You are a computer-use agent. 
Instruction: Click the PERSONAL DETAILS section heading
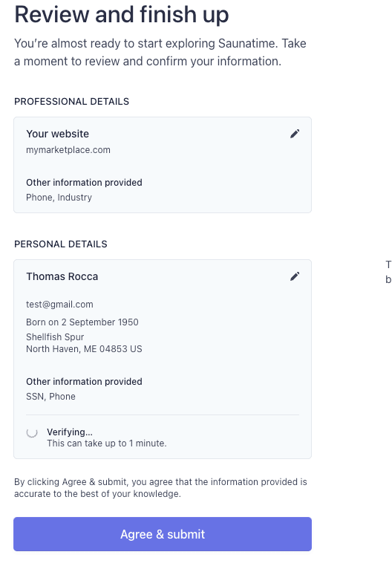pyautogui.click(x=61, y=244)
